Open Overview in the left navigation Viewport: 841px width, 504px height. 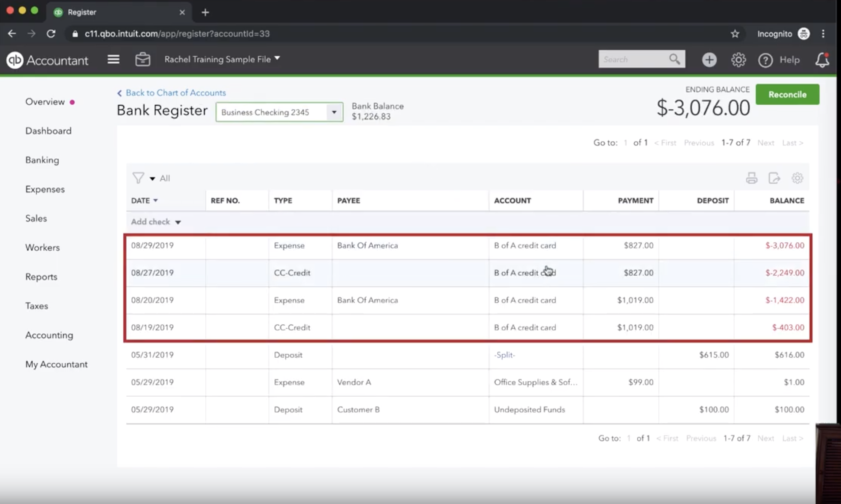tap(45, 102)
